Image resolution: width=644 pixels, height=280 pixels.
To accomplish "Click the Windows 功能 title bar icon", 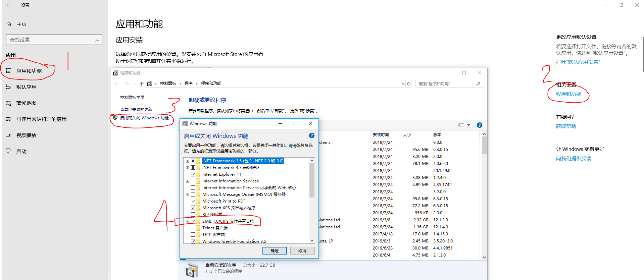I will pyautogui.click(x=185, y=123).
